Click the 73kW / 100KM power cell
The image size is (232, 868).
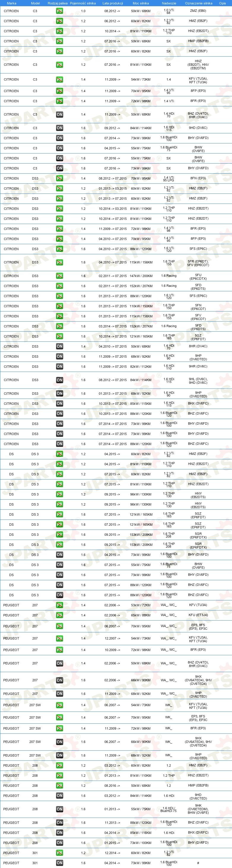(141, 843)
